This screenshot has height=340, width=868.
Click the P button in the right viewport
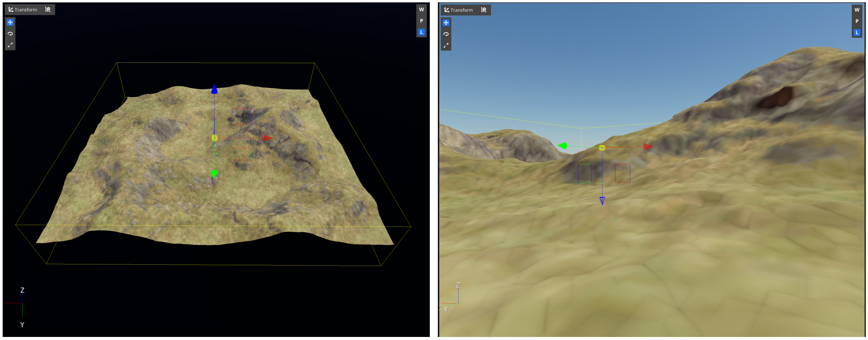click(857, 21)
